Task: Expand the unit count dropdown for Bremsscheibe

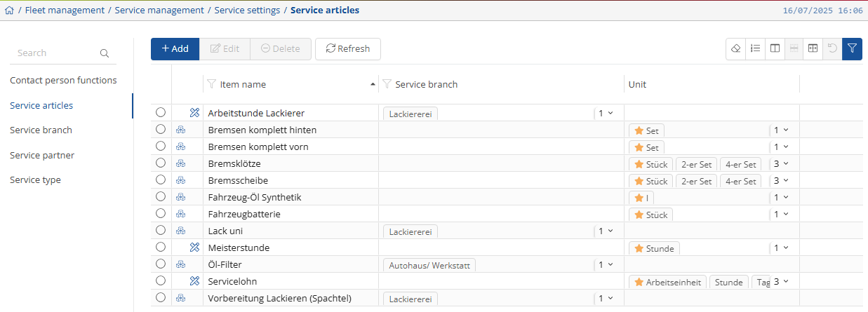Action: pyautogui.click(x=781, y=180)
